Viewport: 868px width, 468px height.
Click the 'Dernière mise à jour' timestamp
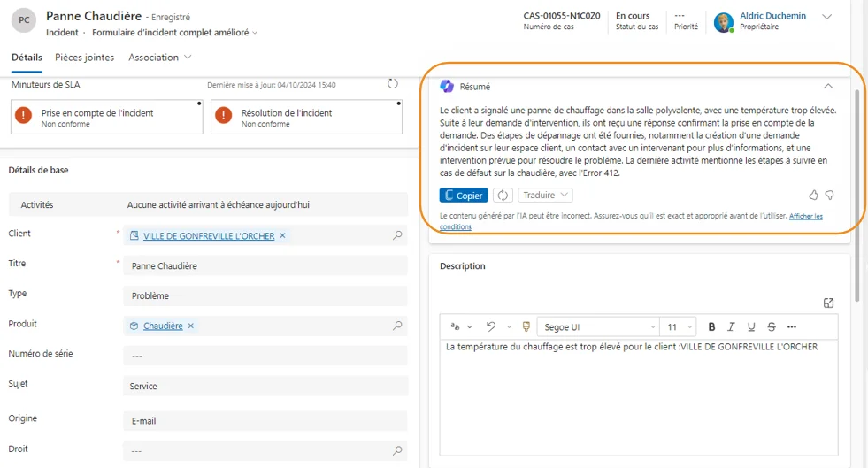pos(272,85)
